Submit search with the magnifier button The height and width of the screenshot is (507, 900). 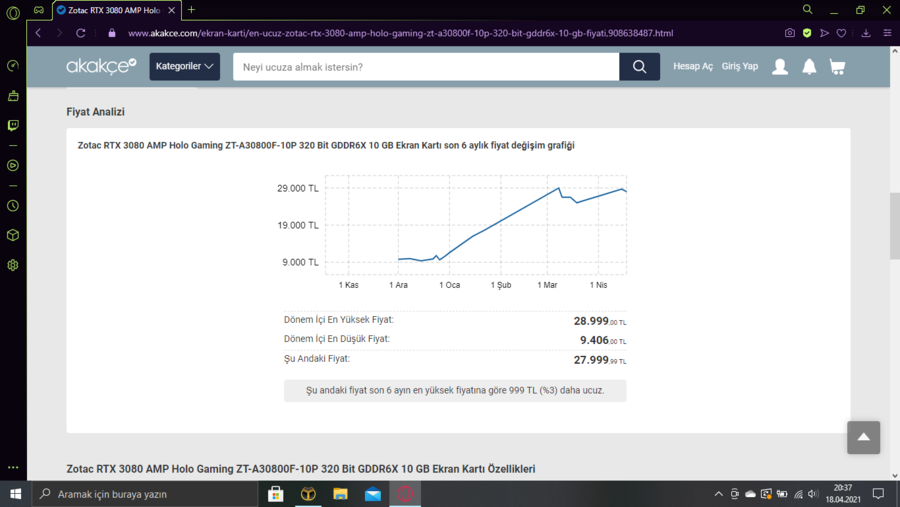[x=639, y=67]
